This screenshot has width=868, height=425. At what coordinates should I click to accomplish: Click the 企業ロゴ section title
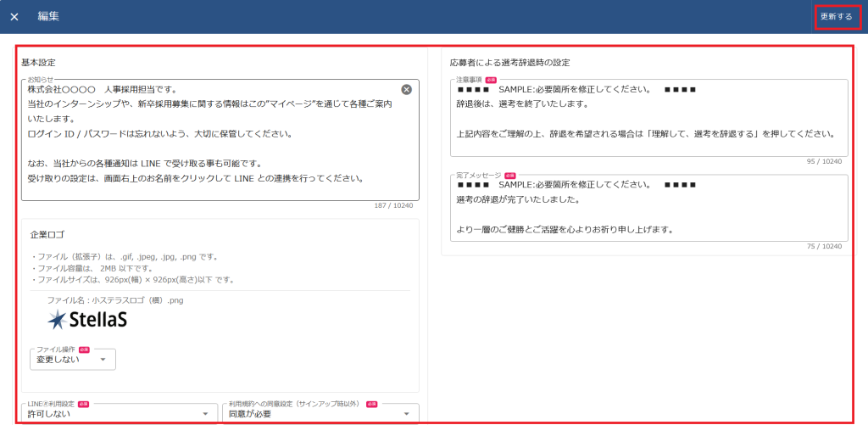coord(47,234)
